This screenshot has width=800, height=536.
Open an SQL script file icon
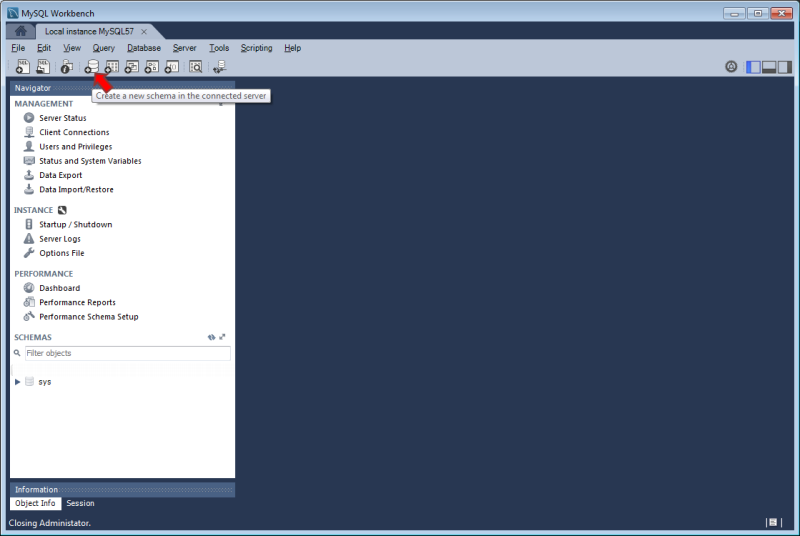point(43,66)
